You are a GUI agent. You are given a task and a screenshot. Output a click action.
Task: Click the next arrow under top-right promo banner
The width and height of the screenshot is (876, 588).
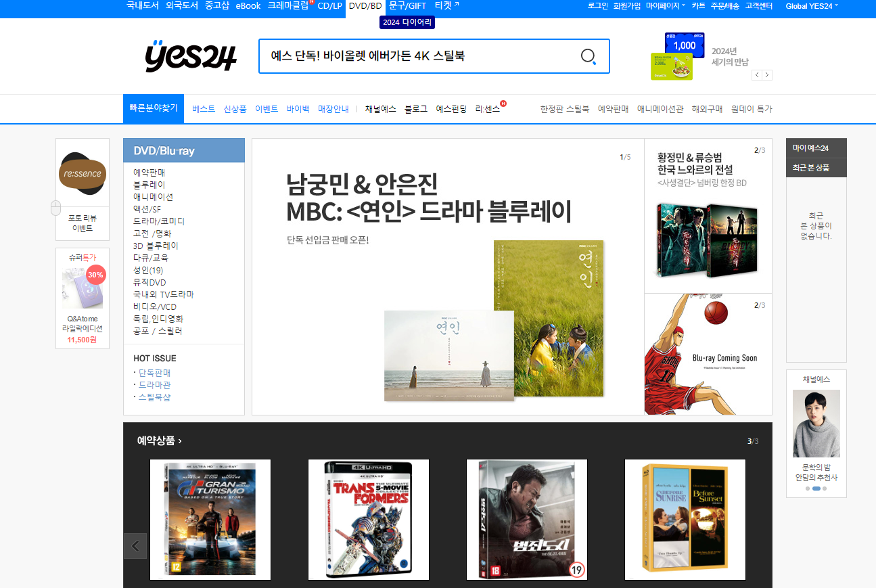tap(767, 75)
